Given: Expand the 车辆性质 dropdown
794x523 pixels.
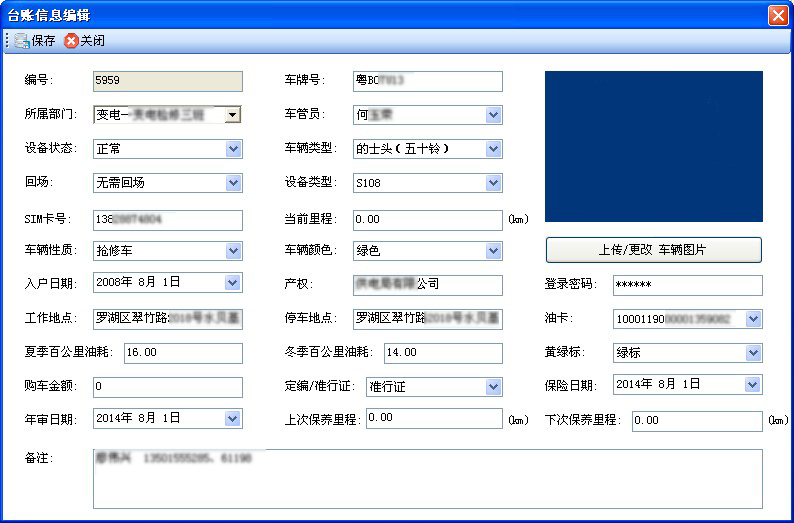Looking at the screenshot, I should tap(233, 251).
